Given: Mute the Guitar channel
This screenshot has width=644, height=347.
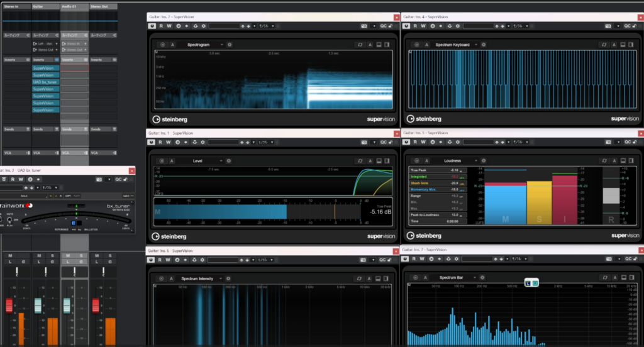Looking at the screenshot, I should pos(39,256).
